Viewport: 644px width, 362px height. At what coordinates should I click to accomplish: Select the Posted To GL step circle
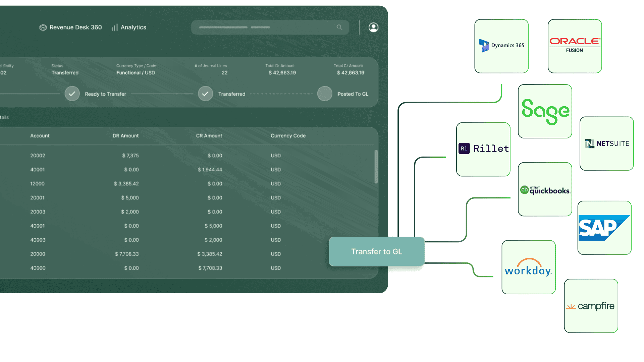point(325,94)
